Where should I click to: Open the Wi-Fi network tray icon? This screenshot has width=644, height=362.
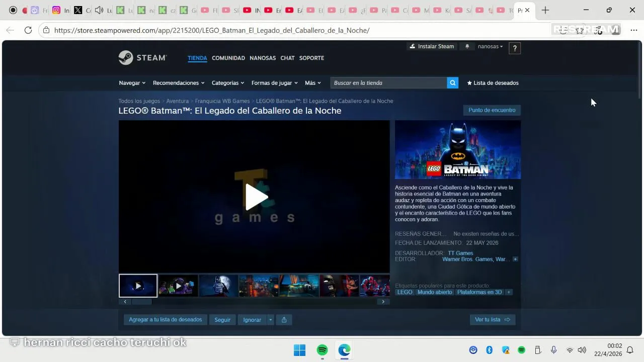click(x=570, y=350)
